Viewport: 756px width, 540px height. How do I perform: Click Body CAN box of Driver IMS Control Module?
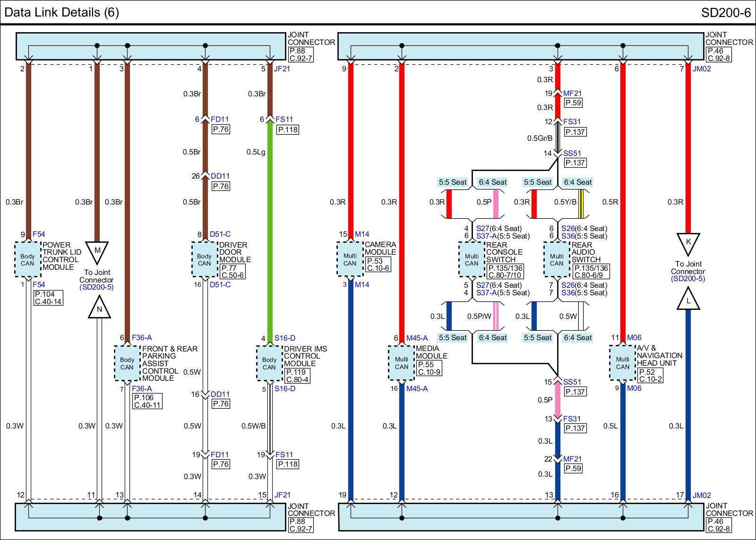[269, 363]
